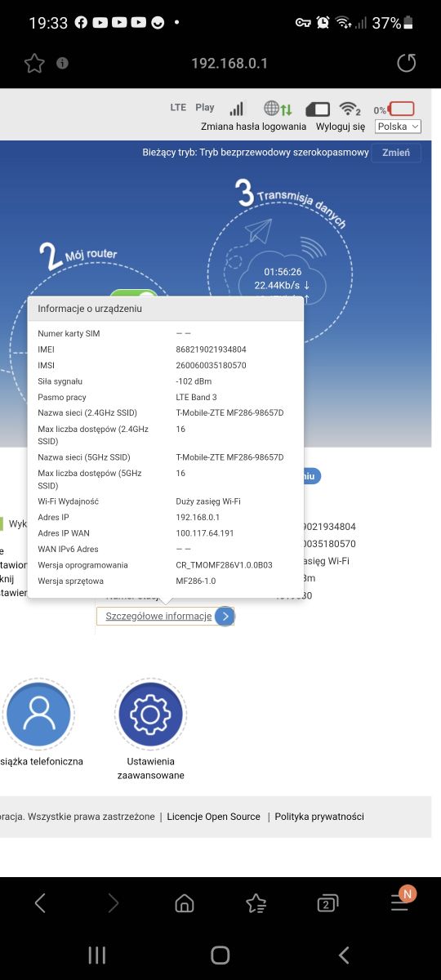
Task: Tap the 192.168.0.1 address bar
Action: tap(229, 63)
